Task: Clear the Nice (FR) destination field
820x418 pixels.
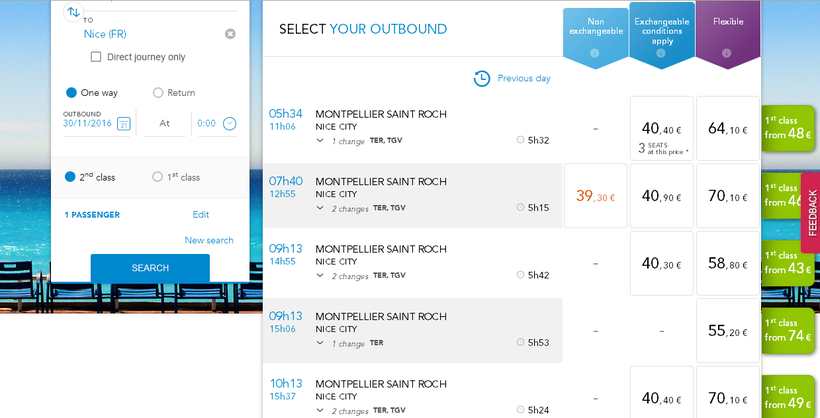Action: (230, 34)
